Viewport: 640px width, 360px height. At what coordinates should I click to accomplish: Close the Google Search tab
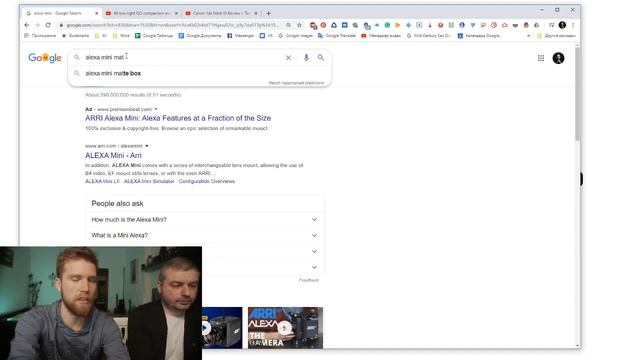click(x=96, y=13)
